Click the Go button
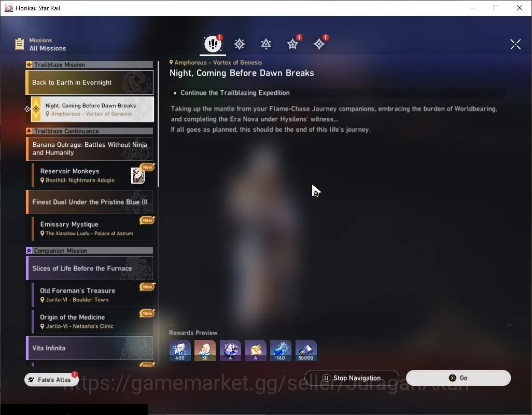Screen dimensions: 532x415 click(x=458, y=378)
